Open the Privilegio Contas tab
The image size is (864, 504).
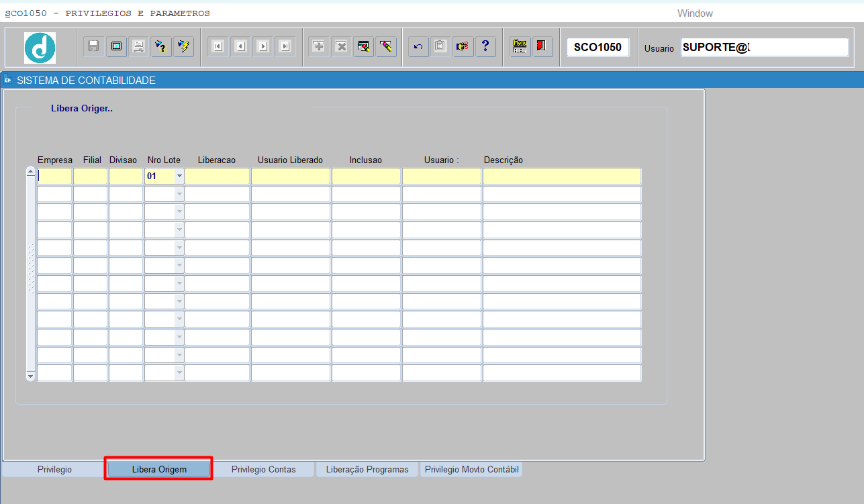(x=263, y=469)
